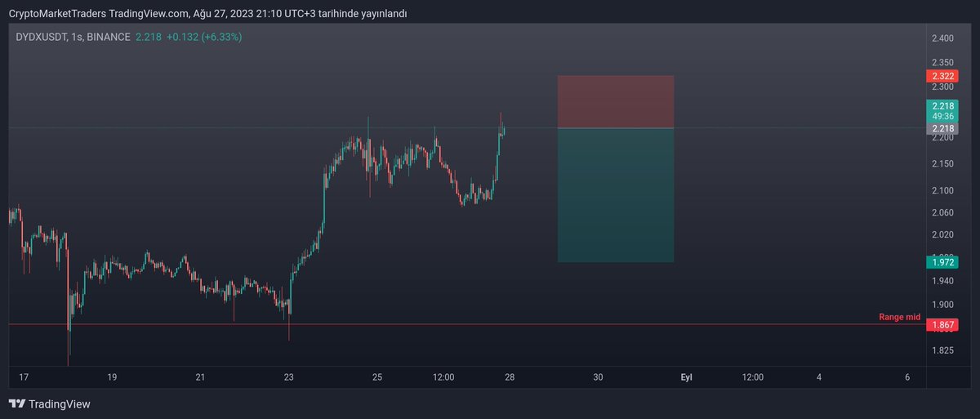Select the teal profit zone of short position

pos(616,195)
